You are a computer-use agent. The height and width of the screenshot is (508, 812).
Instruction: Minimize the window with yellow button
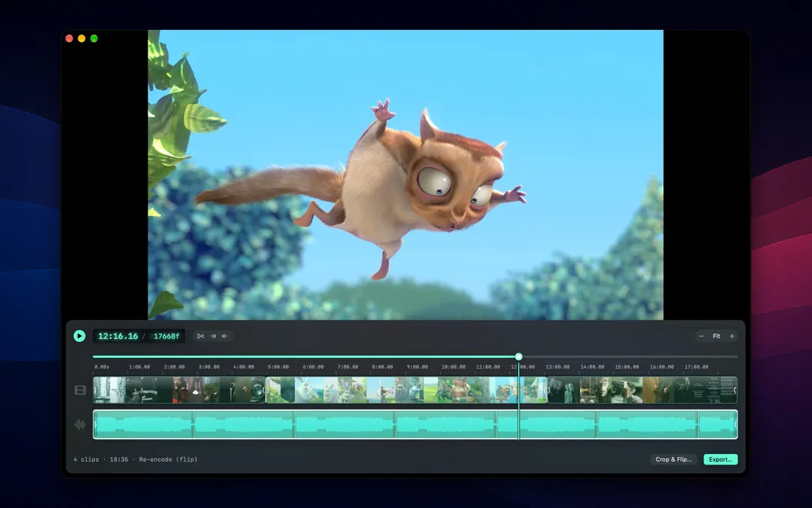[82, 38]
